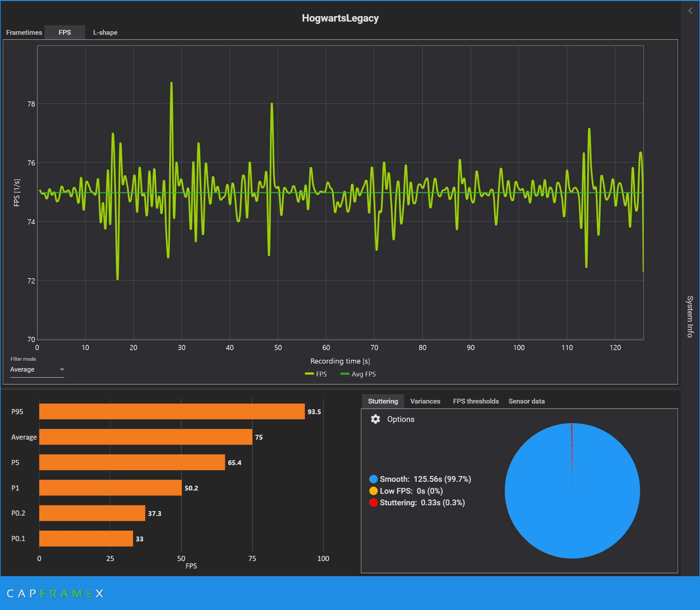Click the CAPFRAMEX logo
700x610 pixels.
55,594
